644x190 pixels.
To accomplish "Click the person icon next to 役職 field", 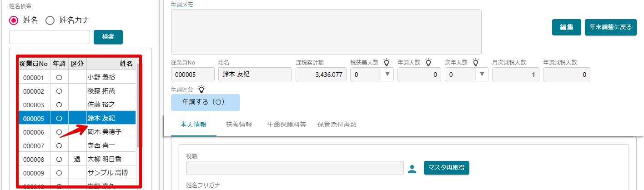I will [412, 169].
